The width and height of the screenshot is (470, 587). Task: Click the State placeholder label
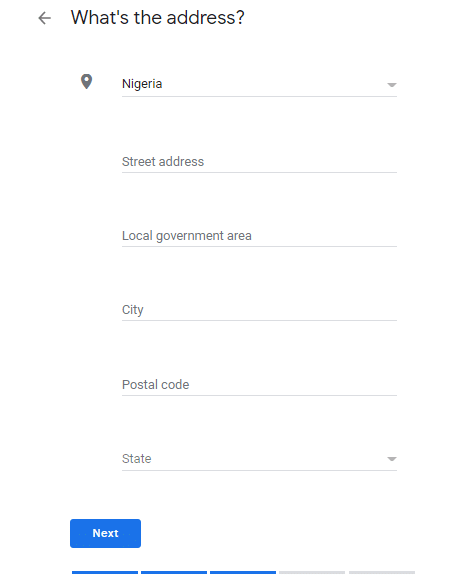point(137,459)
